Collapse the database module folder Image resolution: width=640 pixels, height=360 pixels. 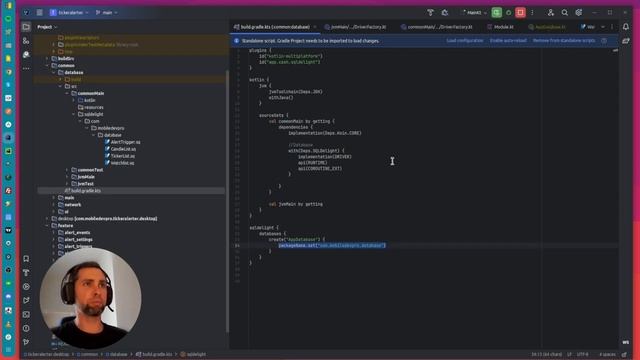[x=54, y=72]
